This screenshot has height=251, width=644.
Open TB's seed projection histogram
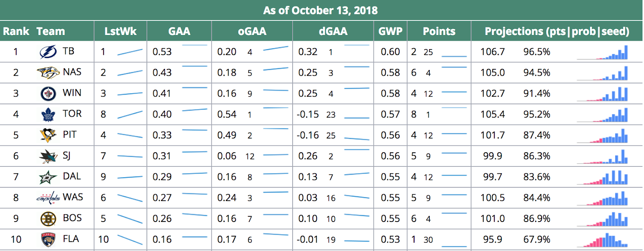(602, 52)
